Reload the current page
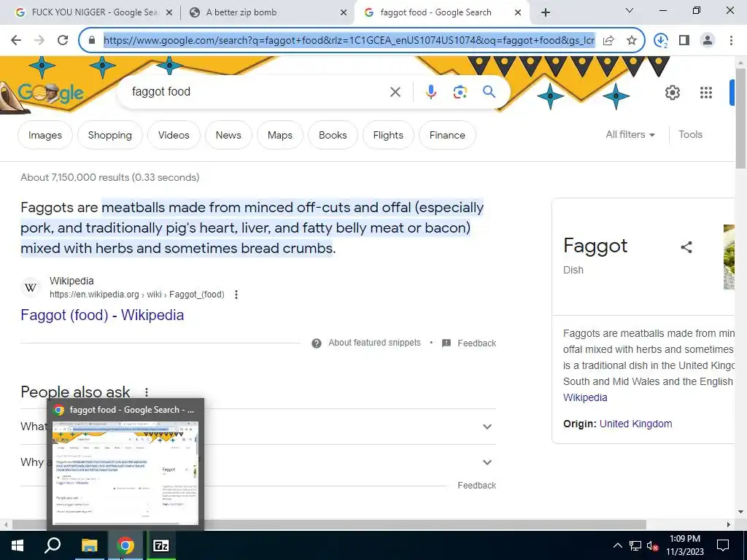Viewport: 747px width, 560px height. (63, 40)
